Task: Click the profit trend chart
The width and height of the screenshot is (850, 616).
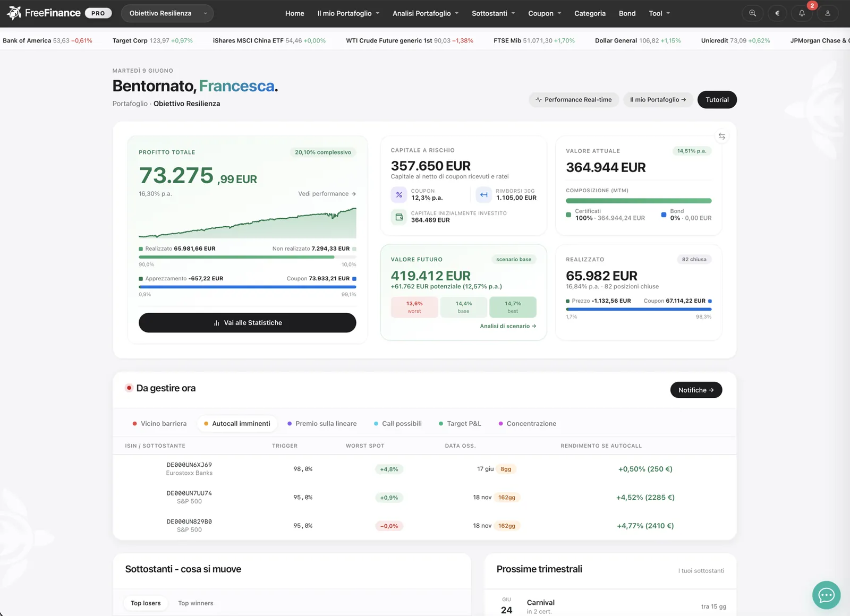Action: [248, 223]
